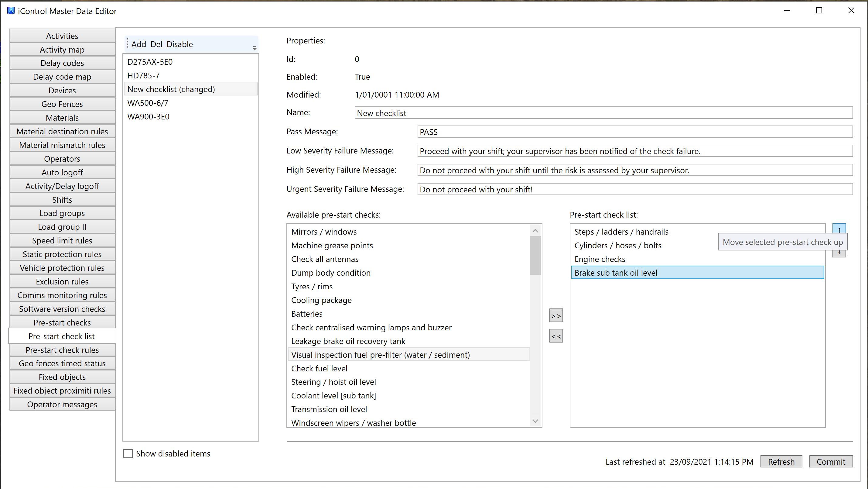The height and width of the screenshot is (489, 868).
Task: Open Static protection rules tab
Action: (62, 254)
